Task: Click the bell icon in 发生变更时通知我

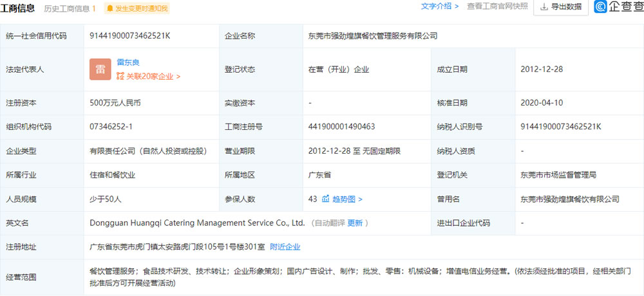Action: coord(109,8)
